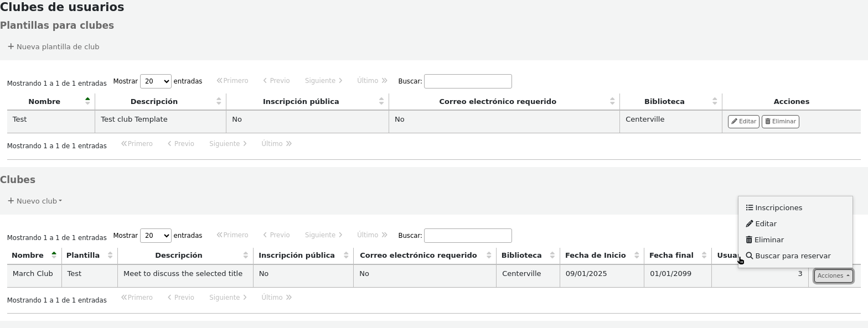Click the plus icon beside Nuevo club
The height and width of the screenshot is (328, 868).
[x=11, y=201]
